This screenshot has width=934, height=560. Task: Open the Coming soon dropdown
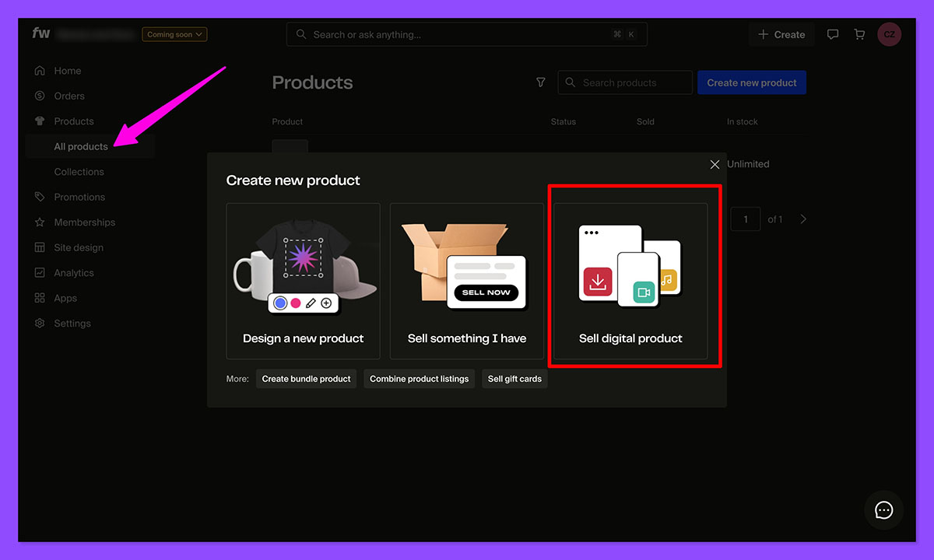(174, 34)
